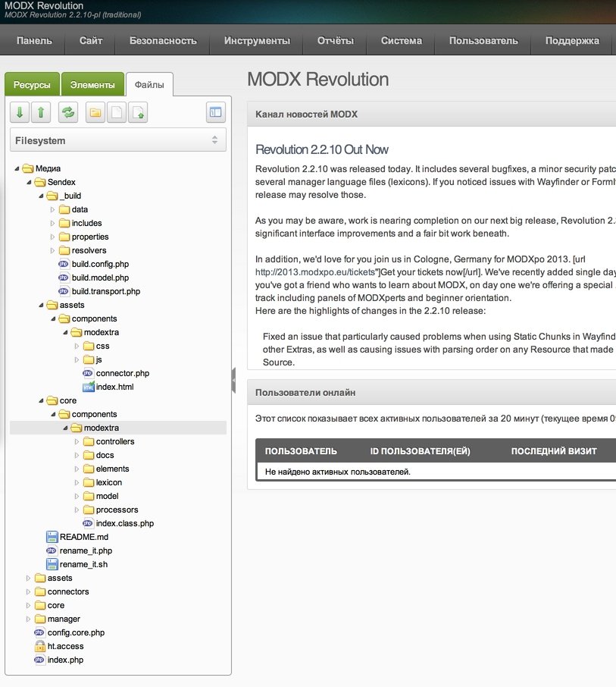
Task: Select the ht.access locked file
Action: point(65,646)
